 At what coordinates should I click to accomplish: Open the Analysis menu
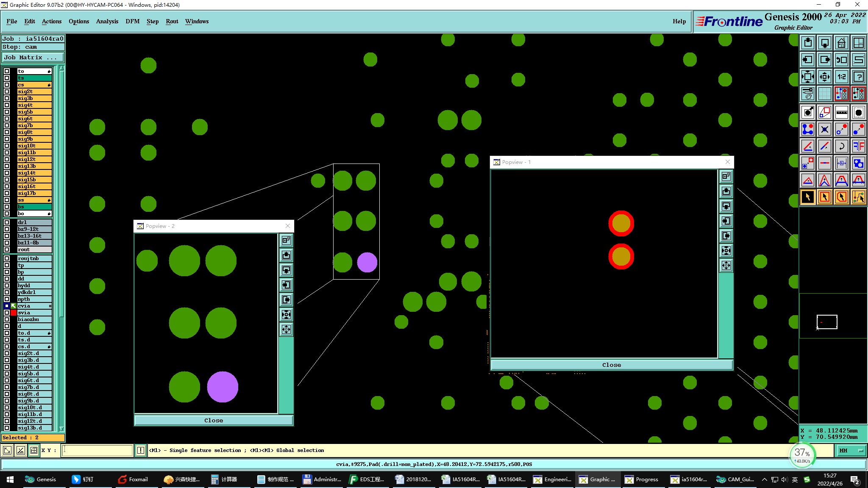pos(107,21)
